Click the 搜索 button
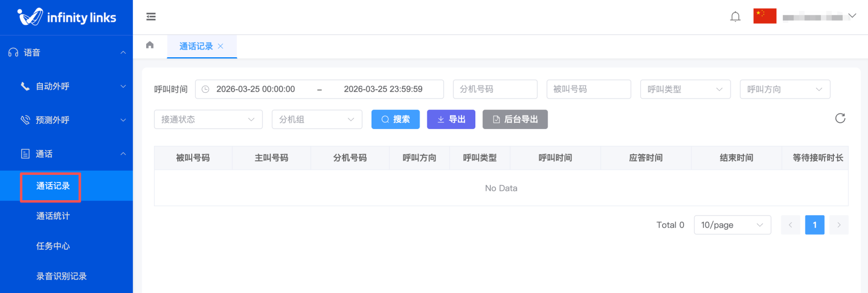This screenshot has width=868, height=293. coord(395,120)
